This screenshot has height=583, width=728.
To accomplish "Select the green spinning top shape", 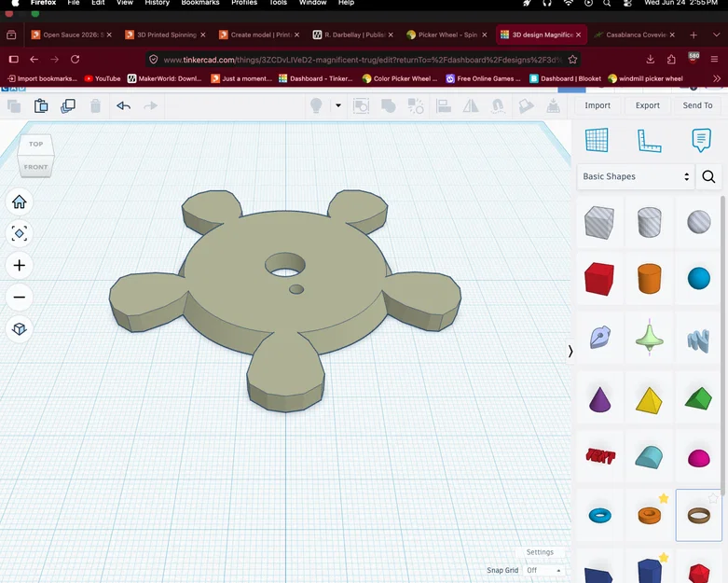I will pos(649,339).
